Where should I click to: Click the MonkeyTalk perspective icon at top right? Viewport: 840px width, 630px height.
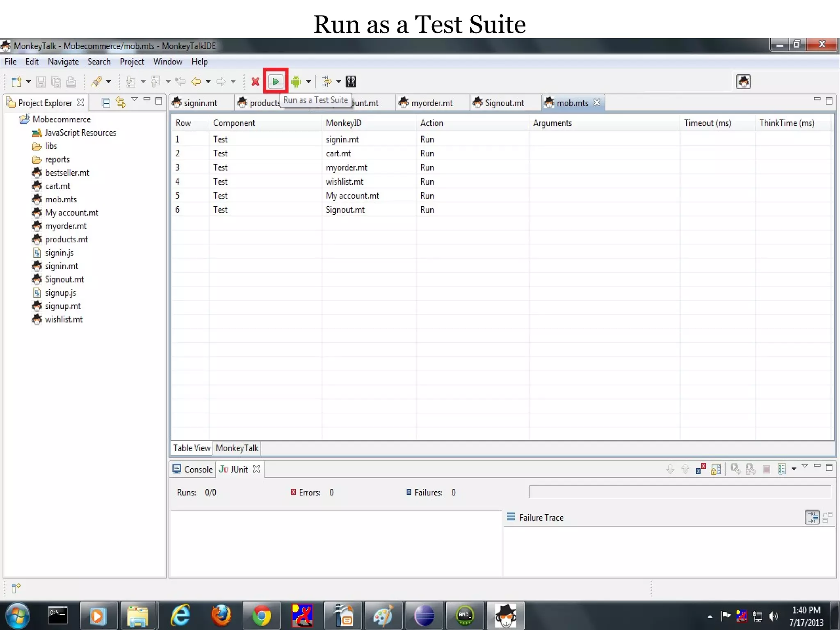(x=743, y=82)
